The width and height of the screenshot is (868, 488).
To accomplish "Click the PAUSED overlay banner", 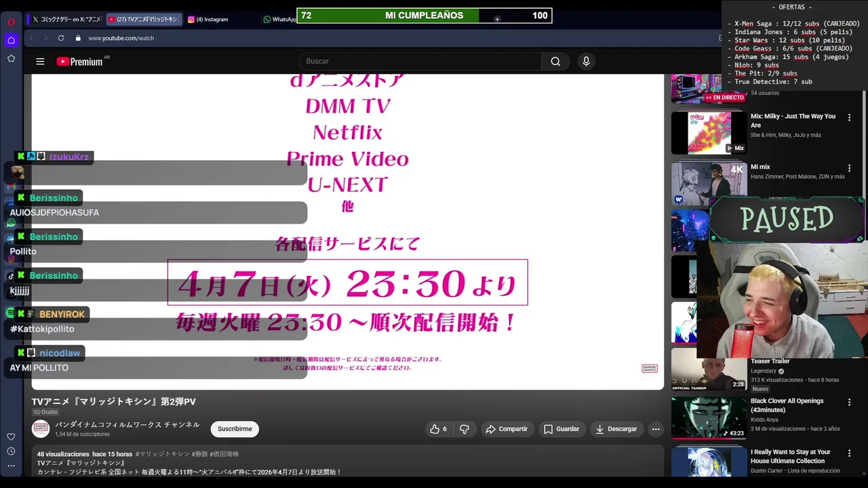I will [x=787, y=219].
